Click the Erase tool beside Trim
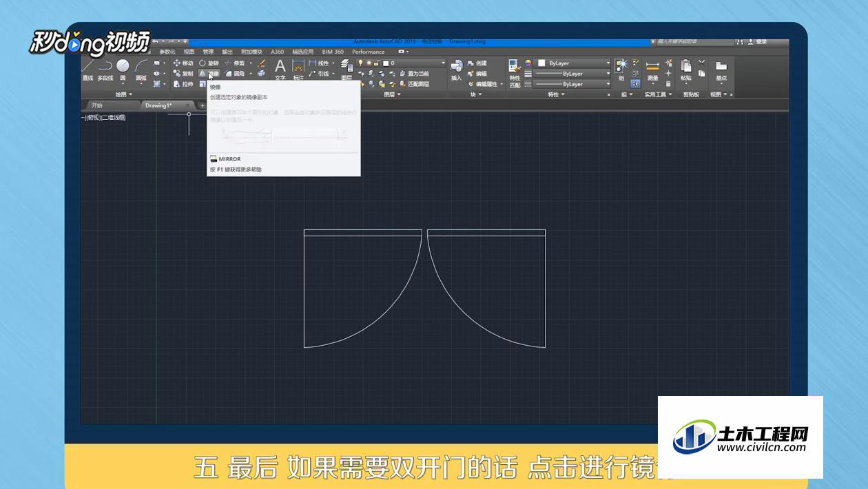The width and height of the screenshot is (868, 489). (261, 63)
